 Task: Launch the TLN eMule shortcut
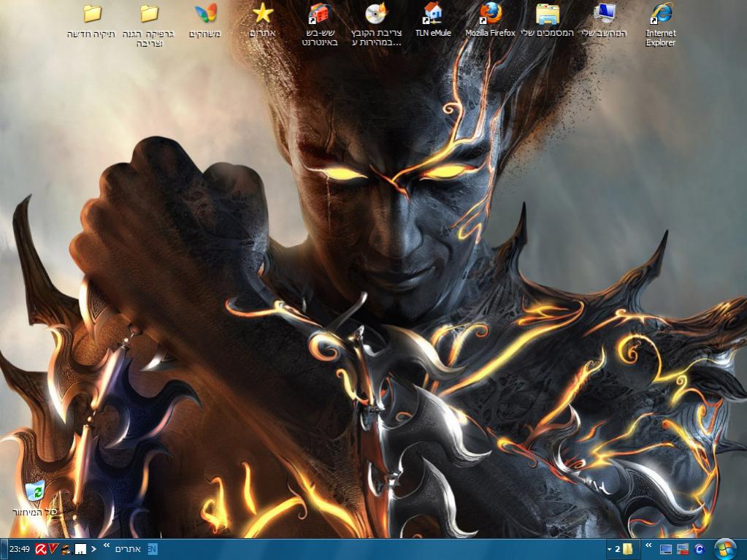432,14
